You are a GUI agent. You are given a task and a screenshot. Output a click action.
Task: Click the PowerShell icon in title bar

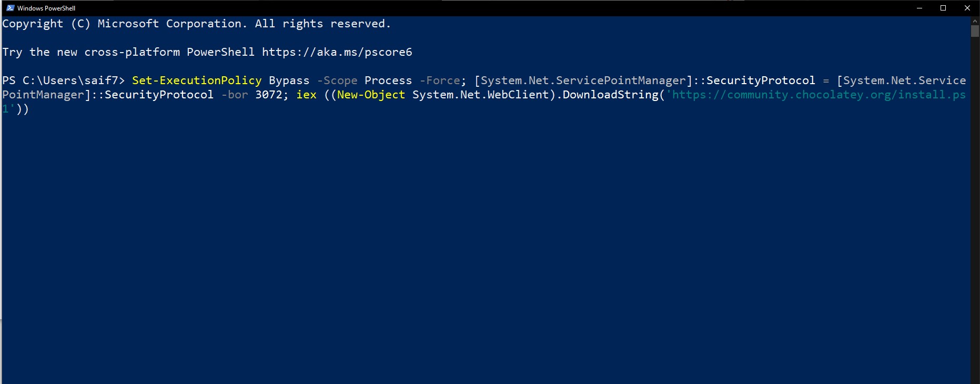pyautogui.click(x=10, y=8)
